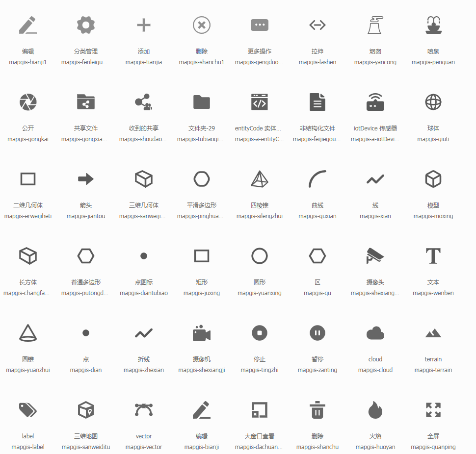Click the text label mapgis-tingzhi

tap(260, 370)
